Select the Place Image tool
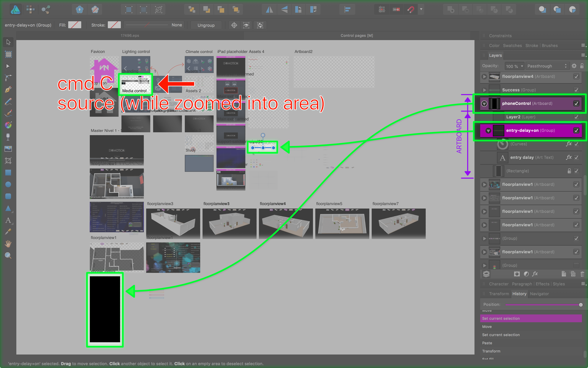This screenshot has width=588, height=368. pos(8,149)
